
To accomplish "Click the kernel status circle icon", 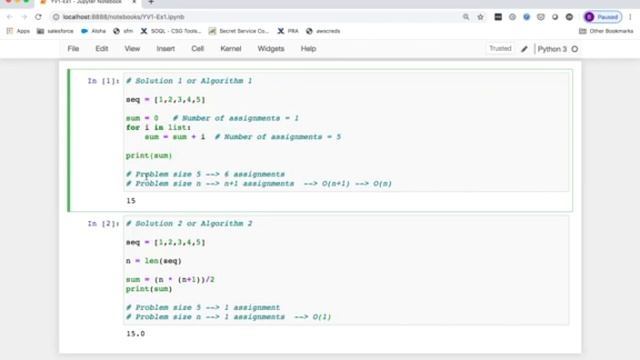I will [575, 49].
